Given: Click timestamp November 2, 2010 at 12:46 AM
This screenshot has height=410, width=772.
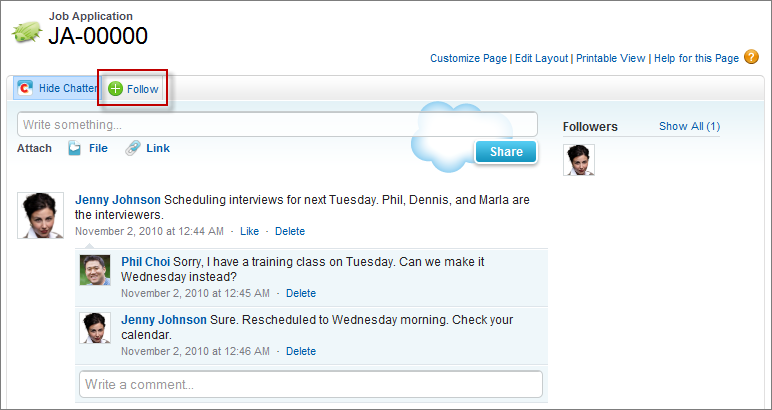Looking at the screenshot, I should [x=195, y=351].
